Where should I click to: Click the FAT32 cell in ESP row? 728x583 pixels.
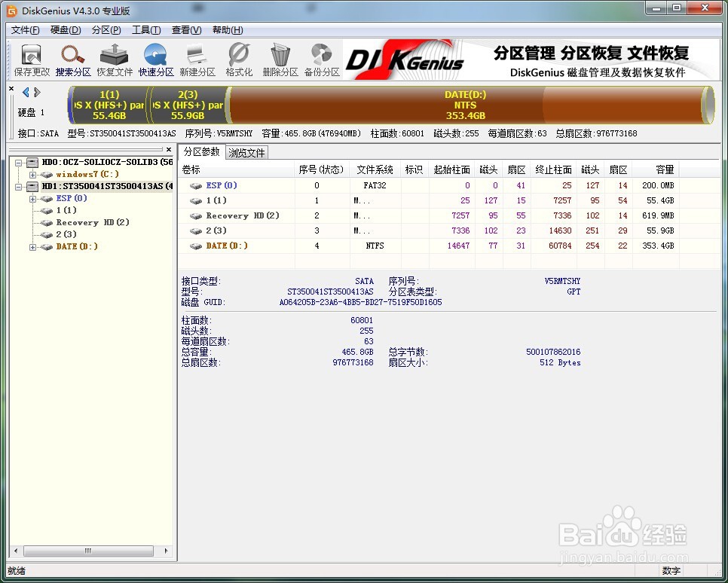pos(375,185)
